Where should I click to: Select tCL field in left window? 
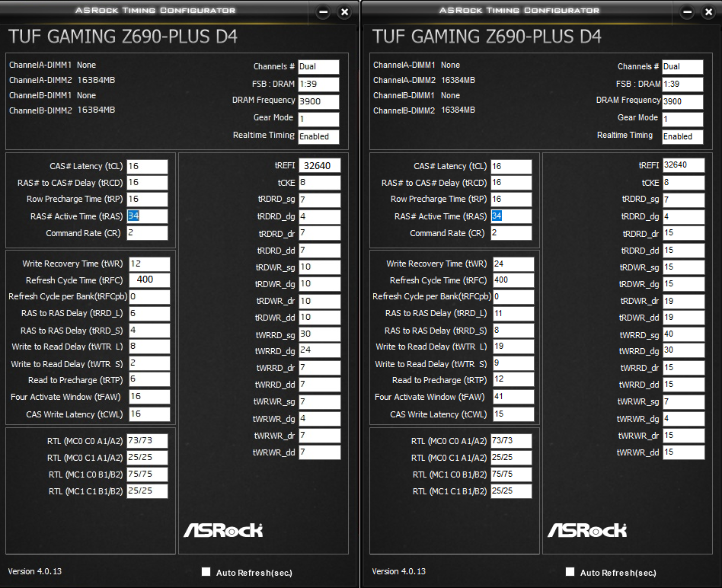tap(147, 166)
